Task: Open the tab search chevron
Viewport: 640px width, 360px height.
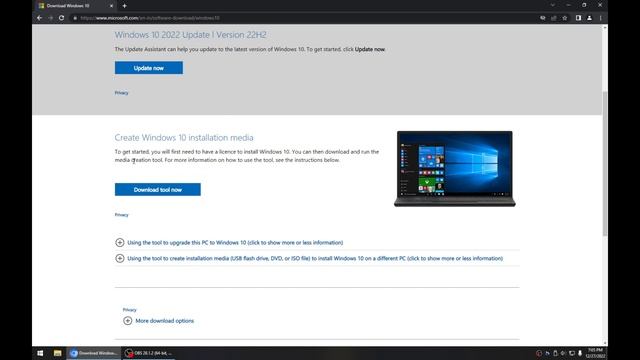Action: point(553,5)
